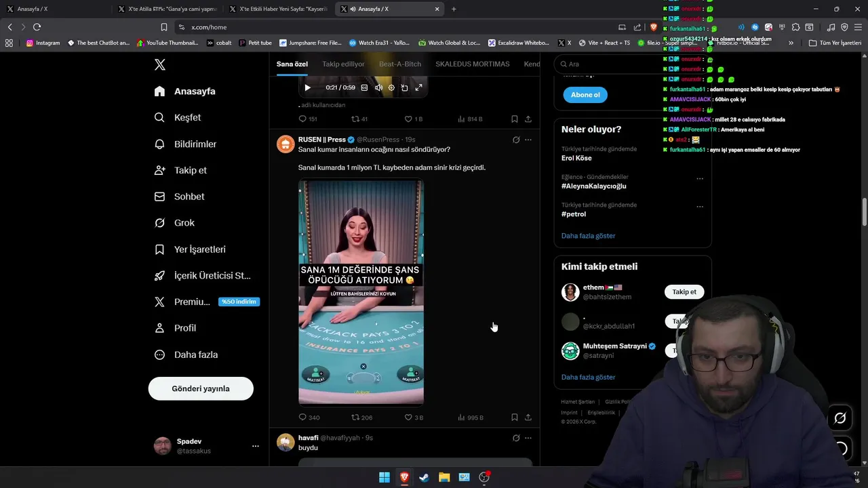Open Grok action on havafi post
This screenshot has height=488, width=868.
pyautogui.click(x=516, y=438)
